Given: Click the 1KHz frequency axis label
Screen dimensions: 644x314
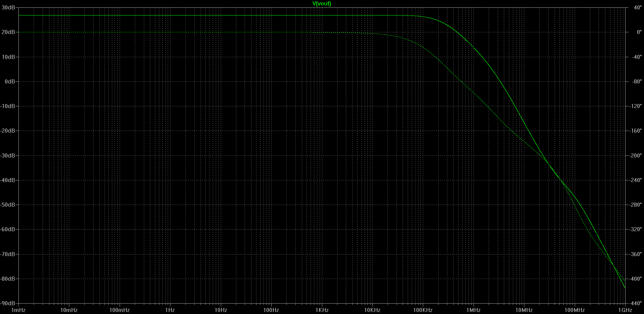Looking at the screenshot, I should (322, 310).
